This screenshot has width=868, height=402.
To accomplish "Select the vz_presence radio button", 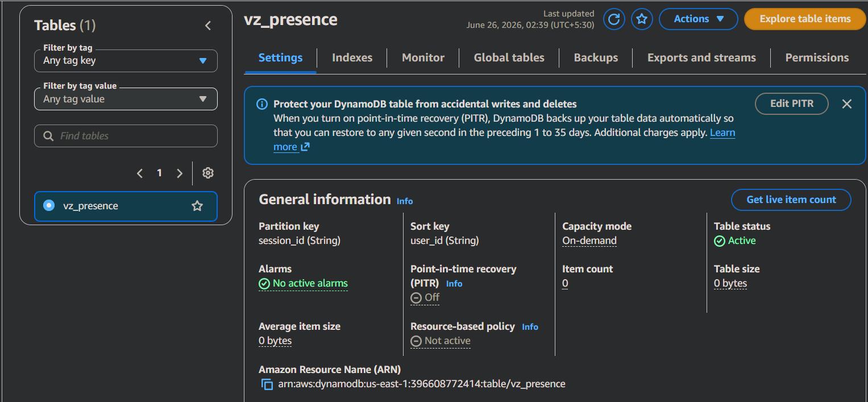I will (49, 206).
